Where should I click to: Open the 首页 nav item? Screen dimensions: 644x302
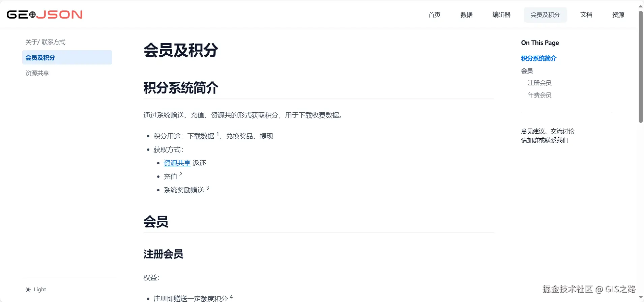tap(434, 15)
